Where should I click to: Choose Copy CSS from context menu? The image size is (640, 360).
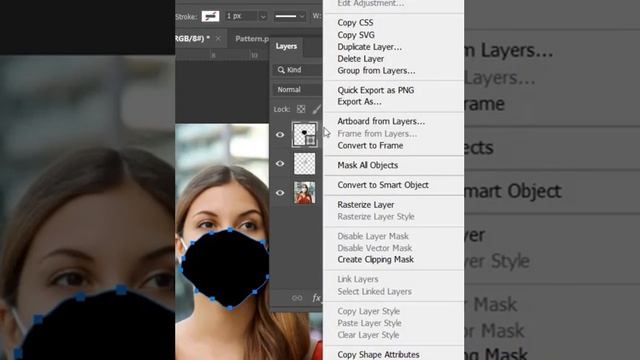(x=355, y=23)
